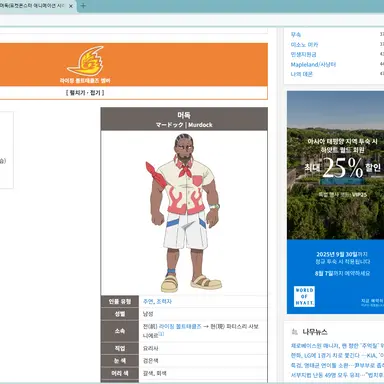Select the マードック | Murdock subtitle text

[x=184, y=125]
